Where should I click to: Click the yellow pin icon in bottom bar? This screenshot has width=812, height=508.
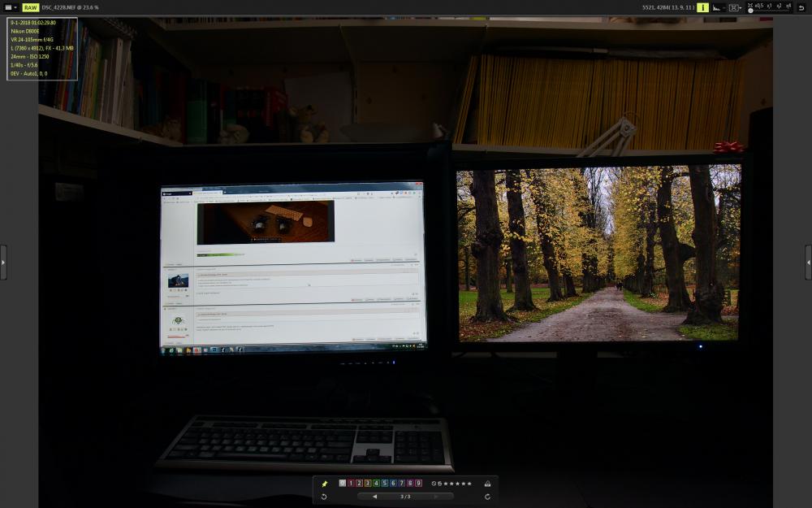click(325, 484)
